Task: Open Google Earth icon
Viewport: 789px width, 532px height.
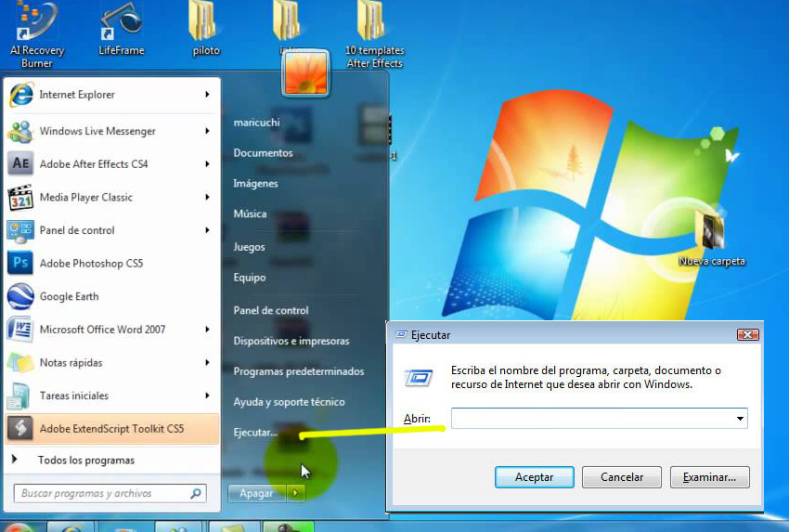Action: pos(20,296)
